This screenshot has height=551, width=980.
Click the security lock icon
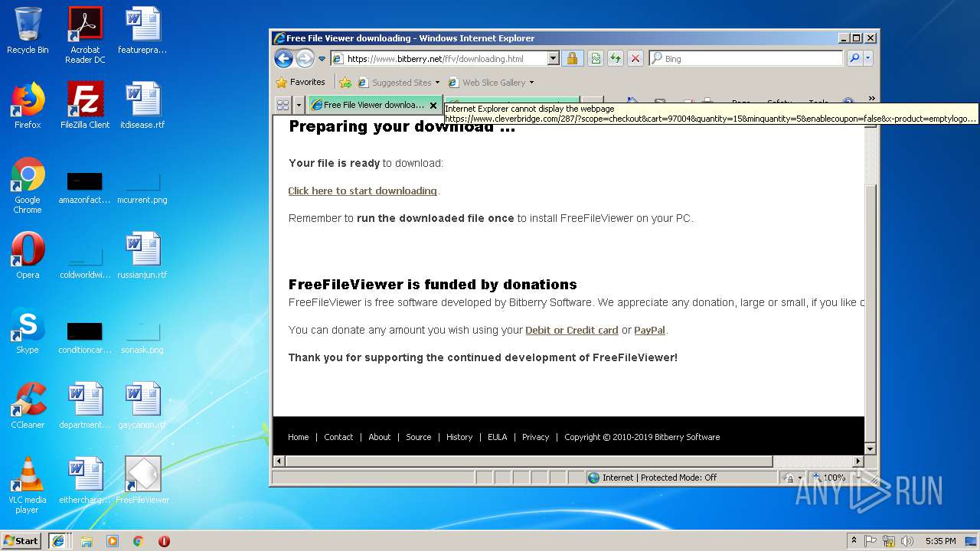pyautogui.click(x=571, y=59)
